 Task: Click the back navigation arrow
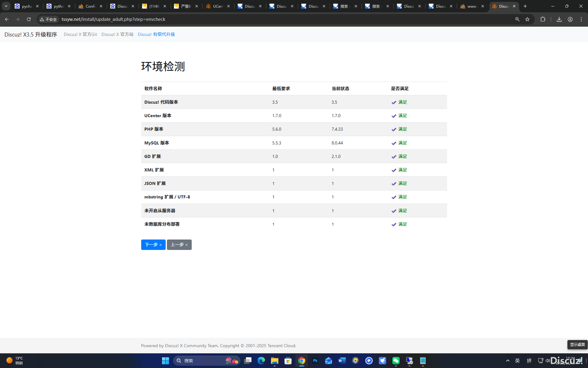(7, 19)
